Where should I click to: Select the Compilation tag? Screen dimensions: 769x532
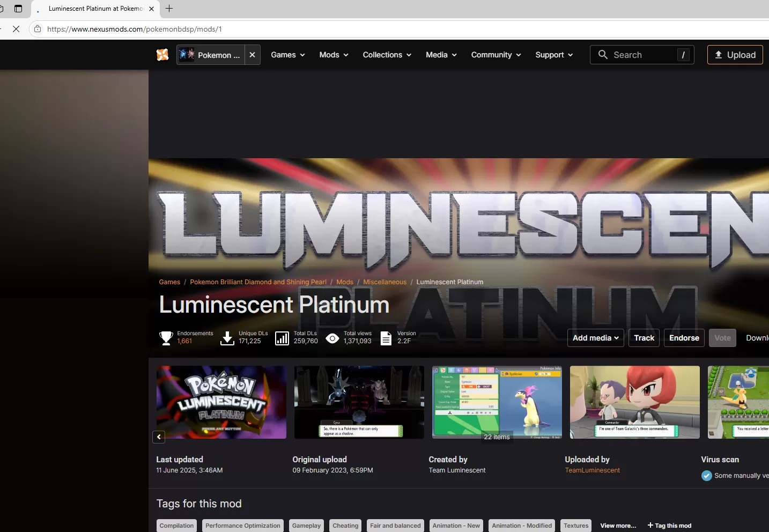176,526
